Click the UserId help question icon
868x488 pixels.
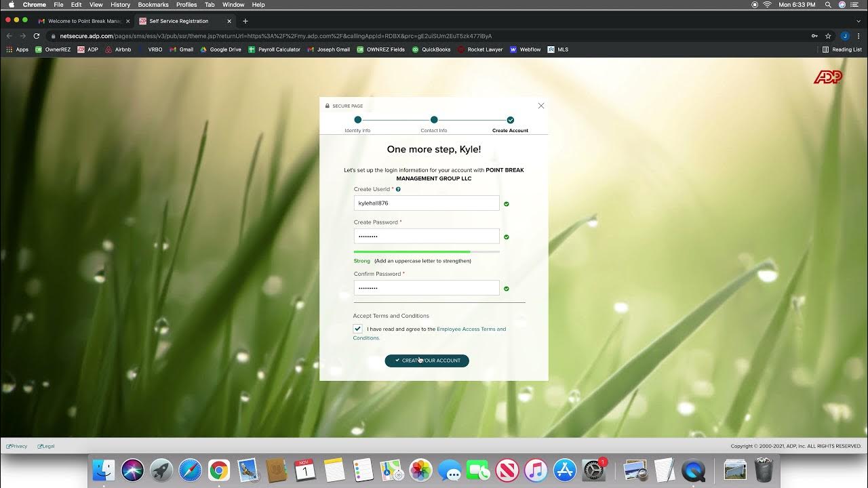pos(398,189)
